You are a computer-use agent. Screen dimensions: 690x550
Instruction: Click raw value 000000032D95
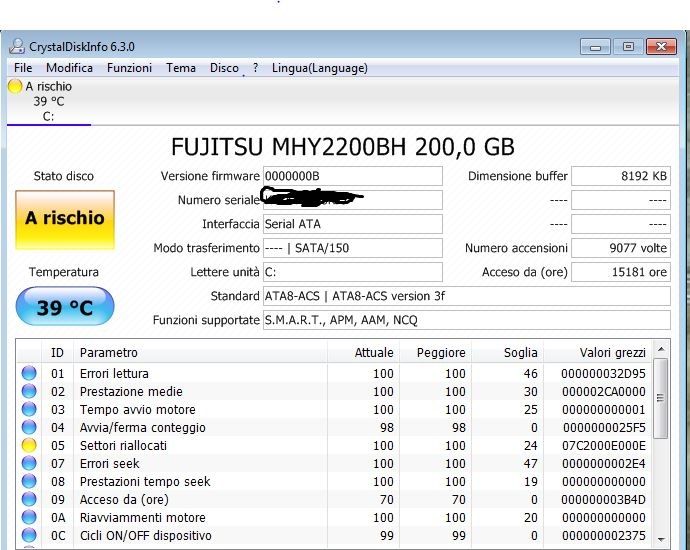coord(603,374)
